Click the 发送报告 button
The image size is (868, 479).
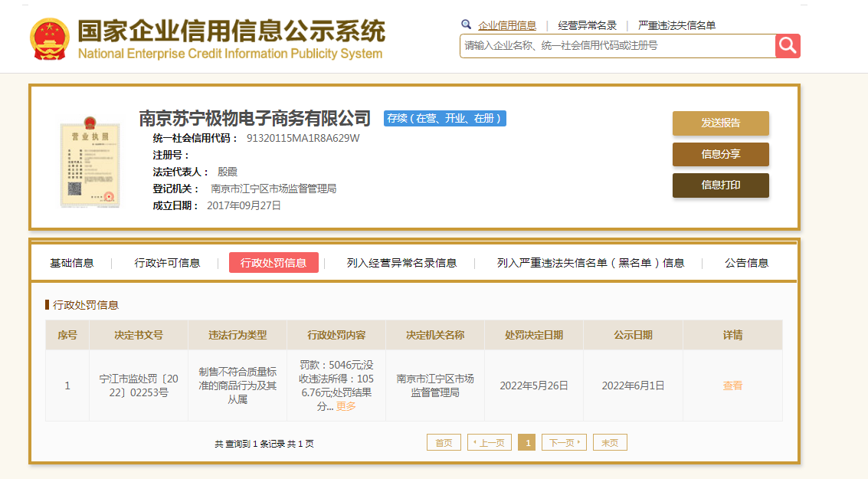click(x=721, y=123)
